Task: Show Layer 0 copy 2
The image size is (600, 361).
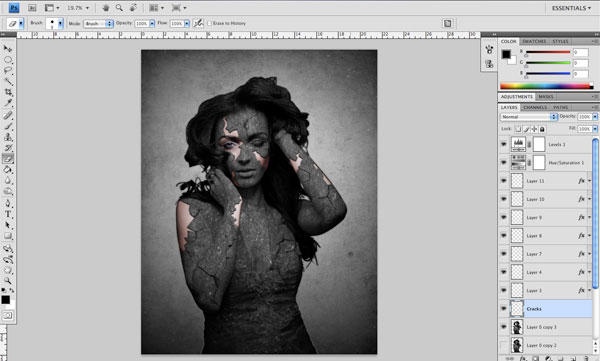Action: [x=504, y=345]
